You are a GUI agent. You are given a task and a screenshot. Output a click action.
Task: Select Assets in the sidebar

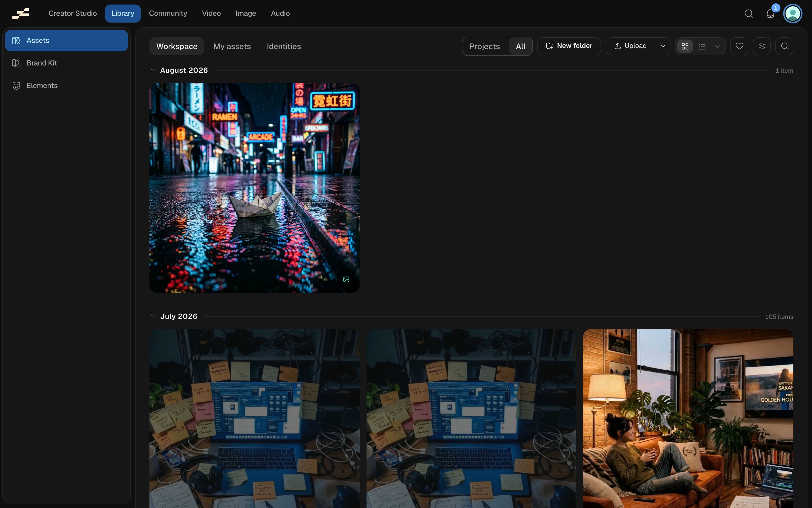67,41
